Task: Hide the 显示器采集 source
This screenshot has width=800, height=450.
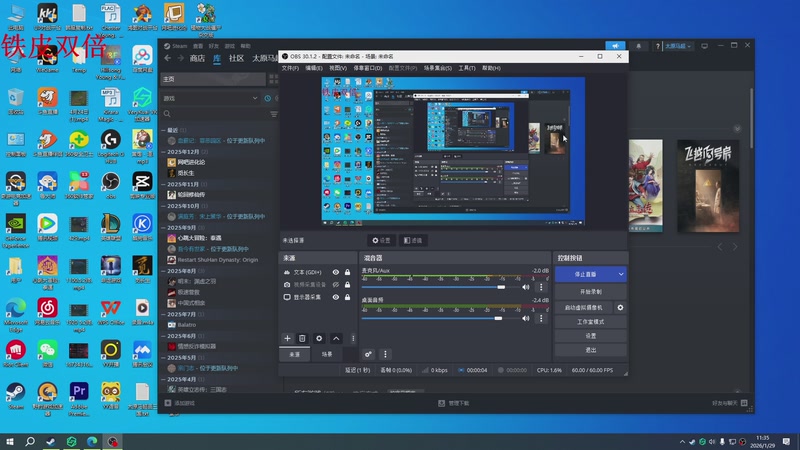Action: click(x=336, y=297)
